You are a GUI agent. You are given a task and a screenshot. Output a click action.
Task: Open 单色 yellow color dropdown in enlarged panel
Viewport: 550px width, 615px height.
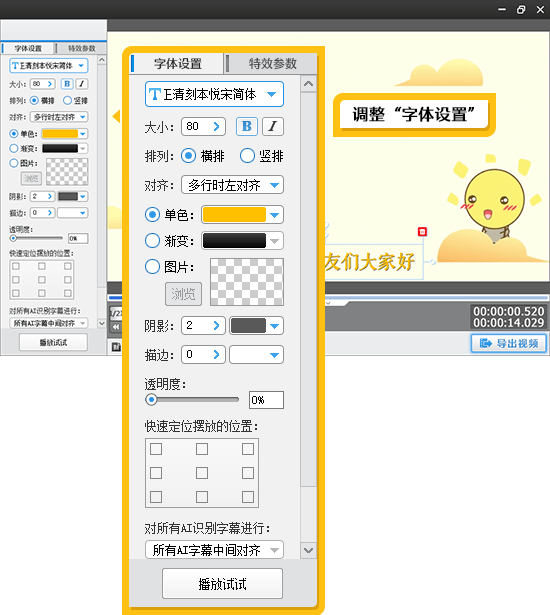click(242, 215)
